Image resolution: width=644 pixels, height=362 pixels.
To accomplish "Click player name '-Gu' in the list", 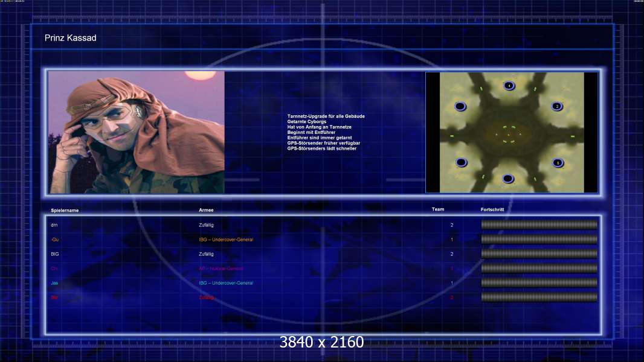I will [x=55, y=240].
